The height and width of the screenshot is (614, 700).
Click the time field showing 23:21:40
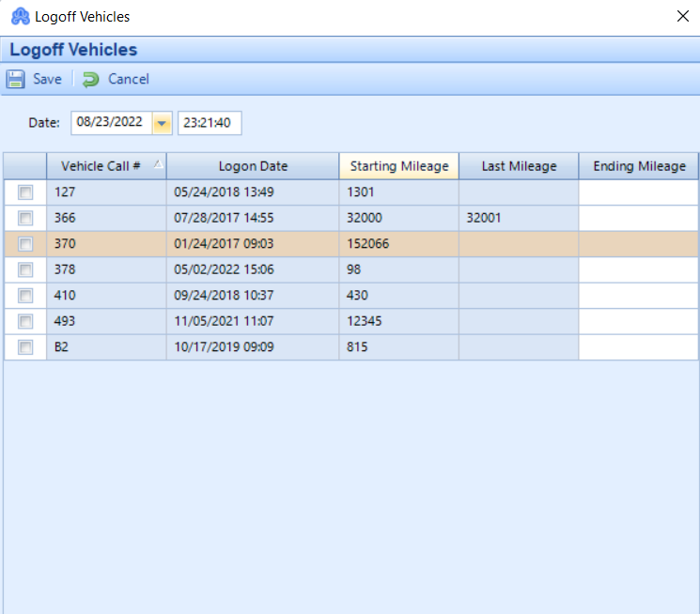click(x=210, y=123)
